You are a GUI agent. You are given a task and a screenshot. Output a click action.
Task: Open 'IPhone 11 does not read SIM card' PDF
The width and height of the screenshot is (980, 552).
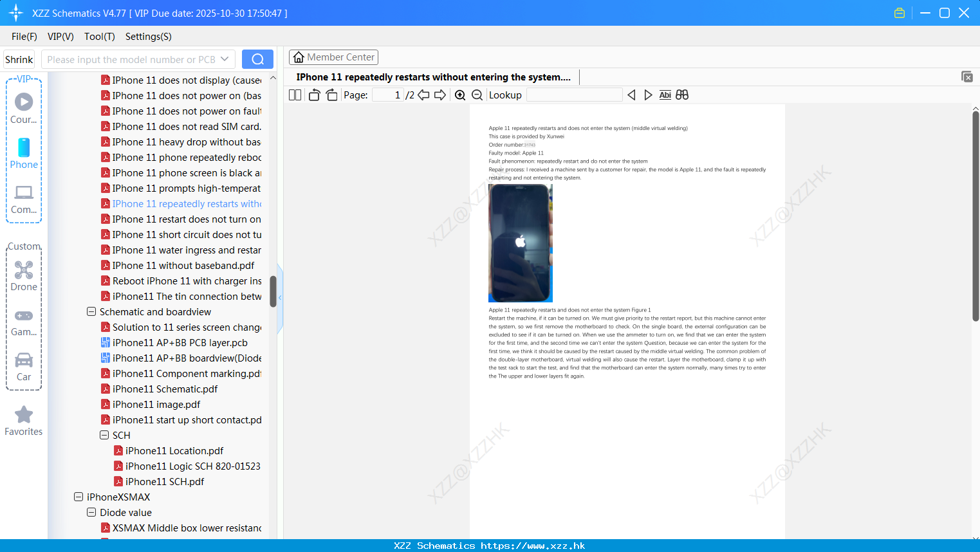[x=181, y=126]
